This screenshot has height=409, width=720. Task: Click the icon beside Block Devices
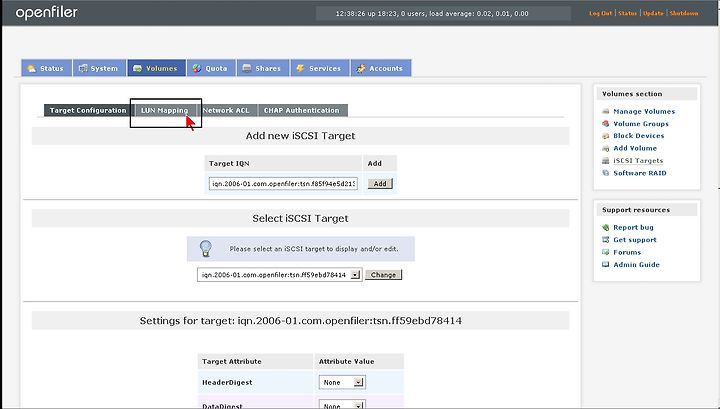(x=606, y=136)
